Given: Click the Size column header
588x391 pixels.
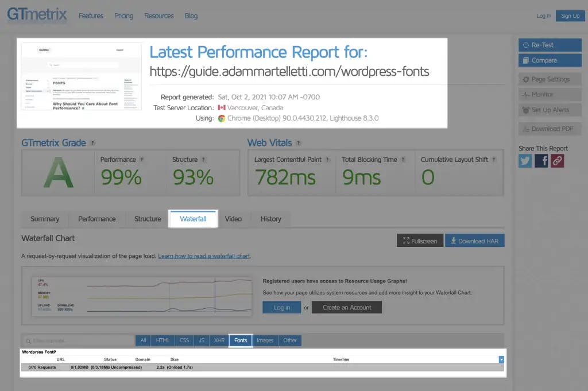Looking at the screenshot, I should click(x=175, y=359).
